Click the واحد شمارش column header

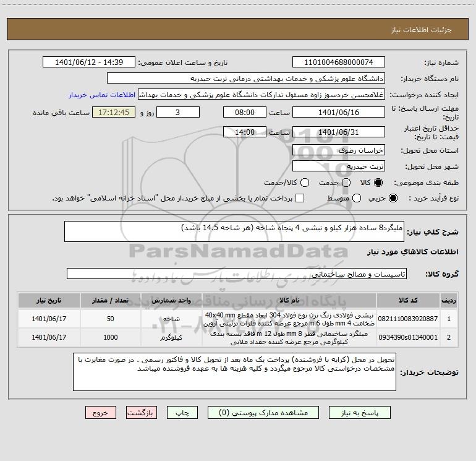coord(171,300)
